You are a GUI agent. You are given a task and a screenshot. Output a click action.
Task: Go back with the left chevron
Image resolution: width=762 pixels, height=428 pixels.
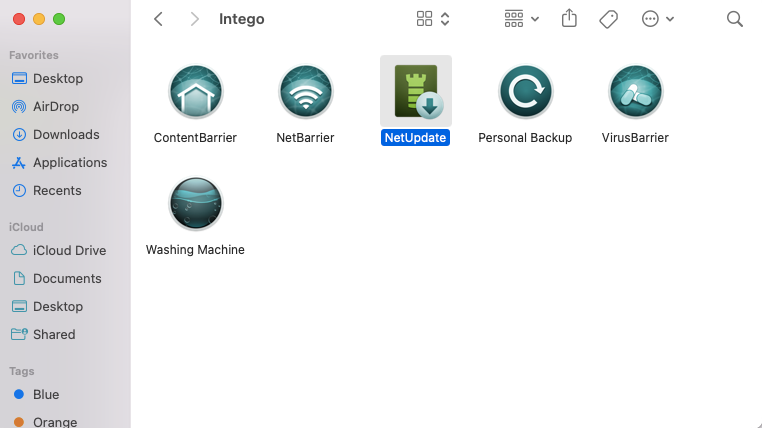pos(158,19)
